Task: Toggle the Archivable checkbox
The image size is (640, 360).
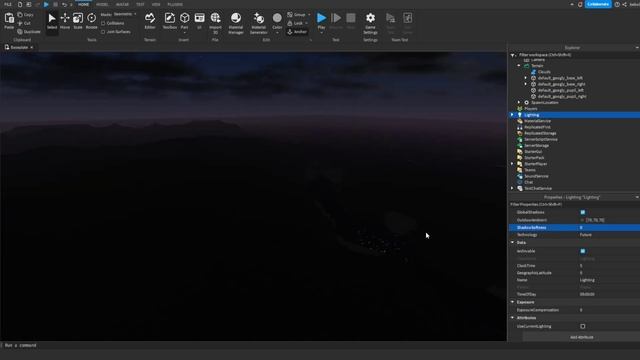Action: coord(582,251)
